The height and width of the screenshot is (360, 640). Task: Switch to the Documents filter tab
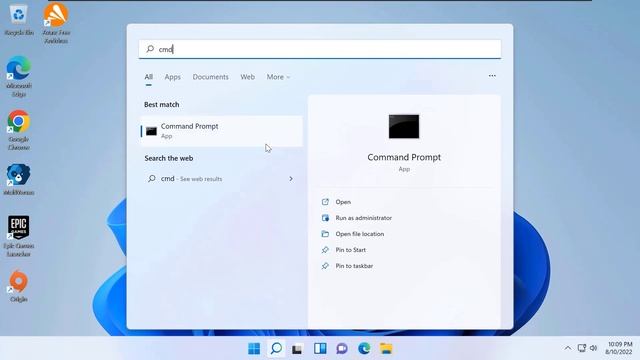[x=211, y=77]
